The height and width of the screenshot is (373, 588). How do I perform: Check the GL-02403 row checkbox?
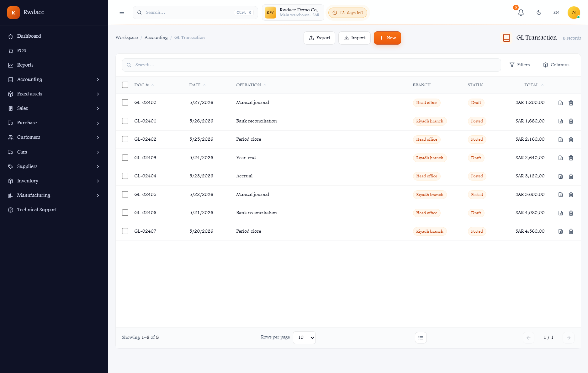point(125,158)
